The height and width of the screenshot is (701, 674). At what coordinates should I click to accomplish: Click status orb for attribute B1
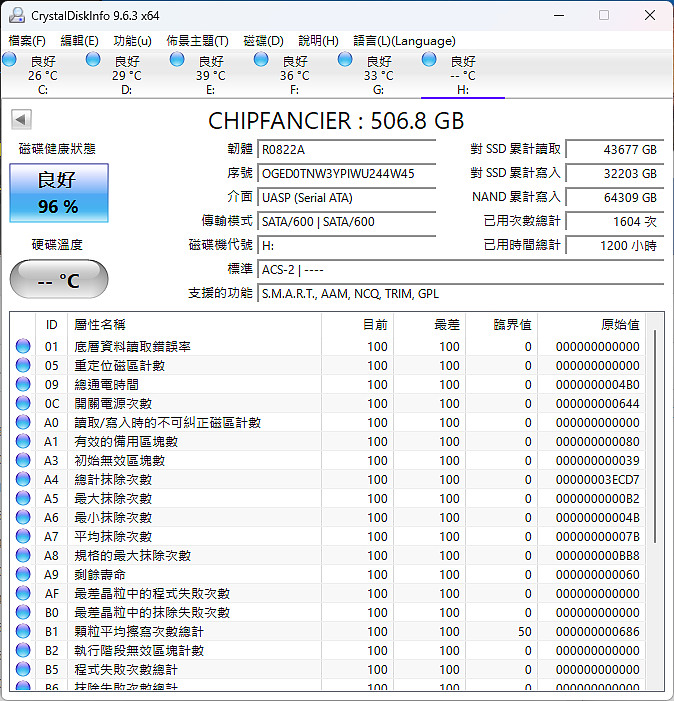point(23,631)
